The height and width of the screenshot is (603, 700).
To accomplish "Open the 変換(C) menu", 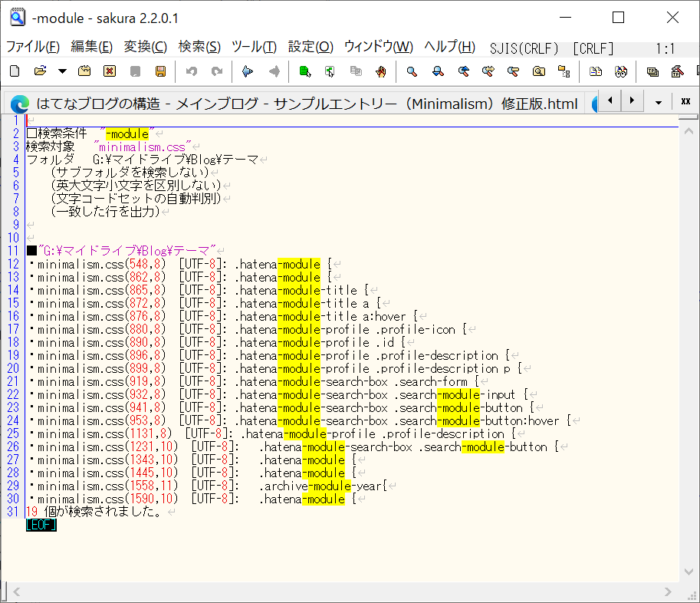I will (x=146, y=47).
